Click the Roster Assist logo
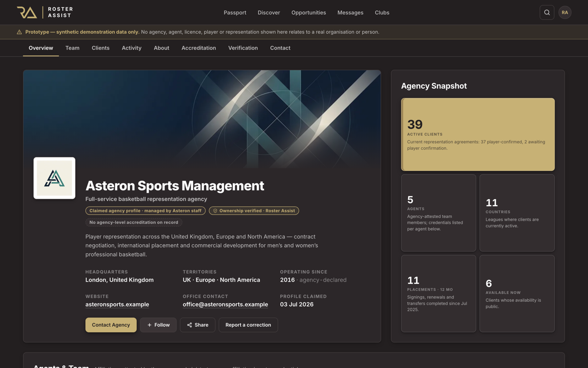The width and height of the screenshot is (588, 368). (x=45, y=12)
